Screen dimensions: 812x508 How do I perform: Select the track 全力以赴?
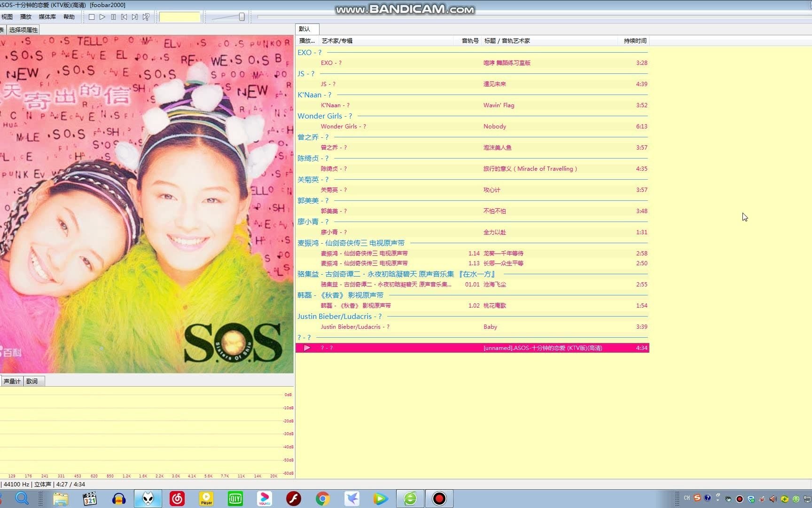tap(472, 232)
